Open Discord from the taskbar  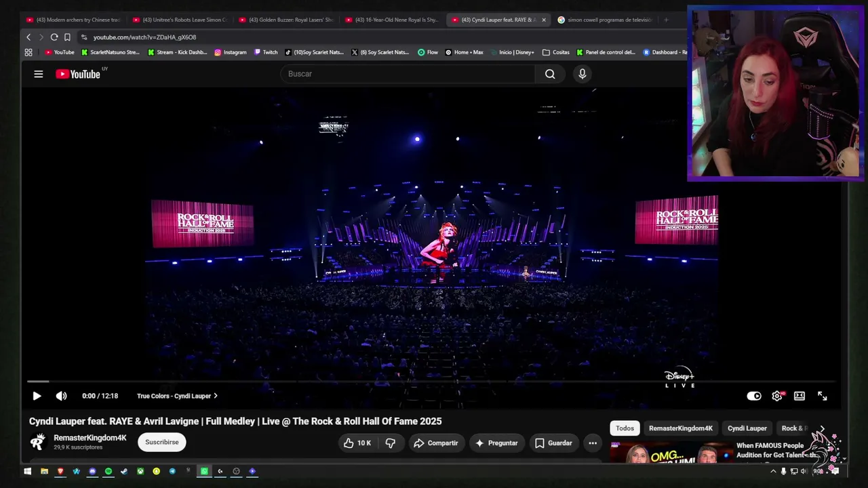coord(92,471)
